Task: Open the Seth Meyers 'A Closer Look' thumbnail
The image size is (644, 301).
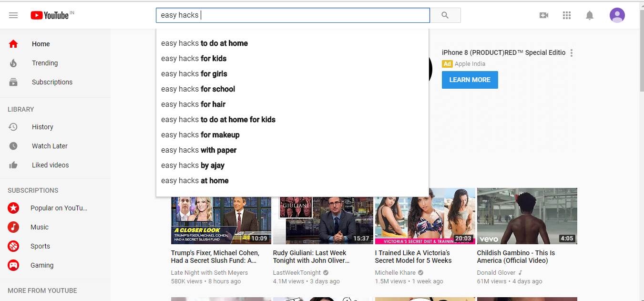Action: pos(221,220)
